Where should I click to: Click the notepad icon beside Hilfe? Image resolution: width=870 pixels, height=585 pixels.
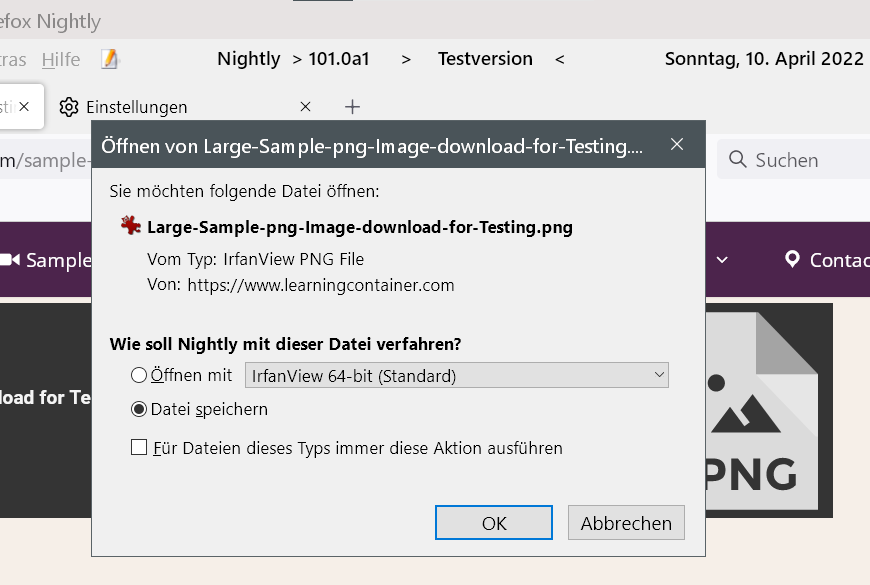click(110, 59)
